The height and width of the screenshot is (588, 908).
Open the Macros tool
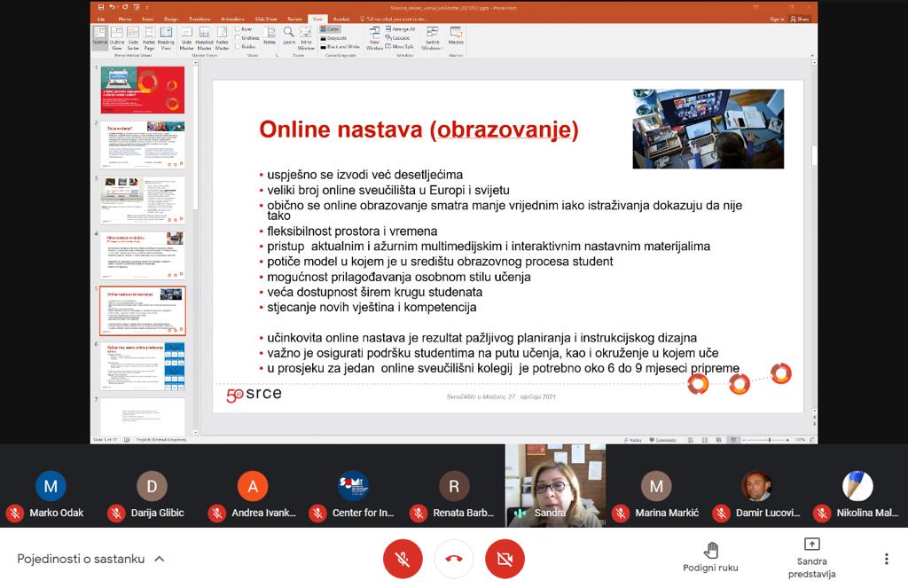pyautogui.click(x=456, y=36)
